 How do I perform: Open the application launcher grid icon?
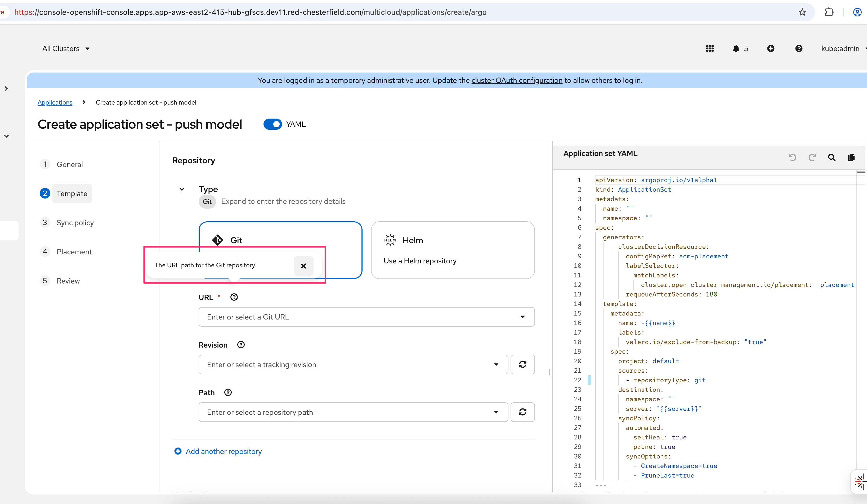pos(710,48)
